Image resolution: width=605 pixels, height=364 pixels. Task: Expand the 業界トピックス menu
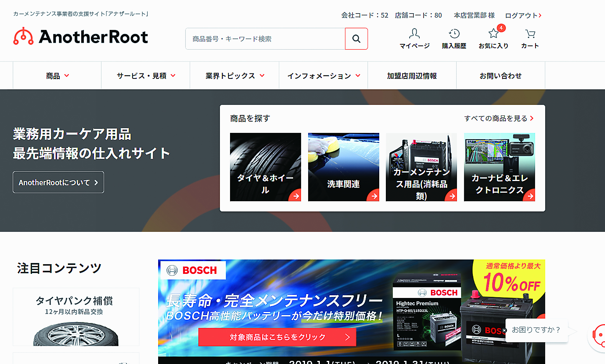235,76
